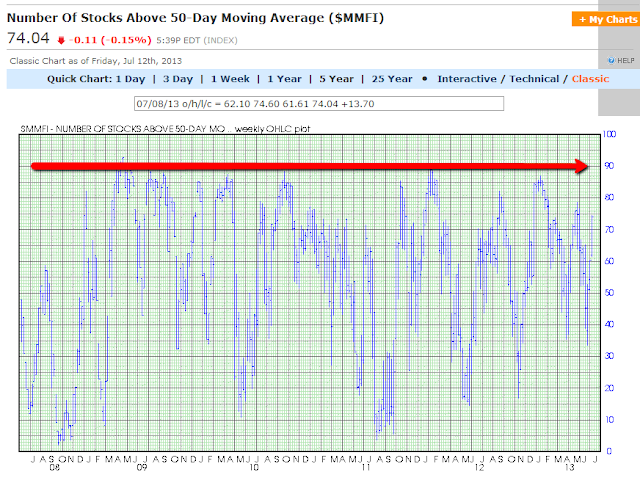Select the 1 Week quick chart

coord(230,79)
